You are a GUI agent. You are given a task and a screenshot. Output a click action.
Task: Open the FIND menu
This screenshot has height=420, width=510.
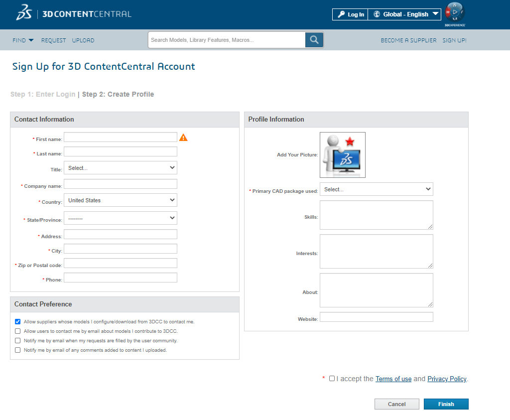tap(23, 40)
